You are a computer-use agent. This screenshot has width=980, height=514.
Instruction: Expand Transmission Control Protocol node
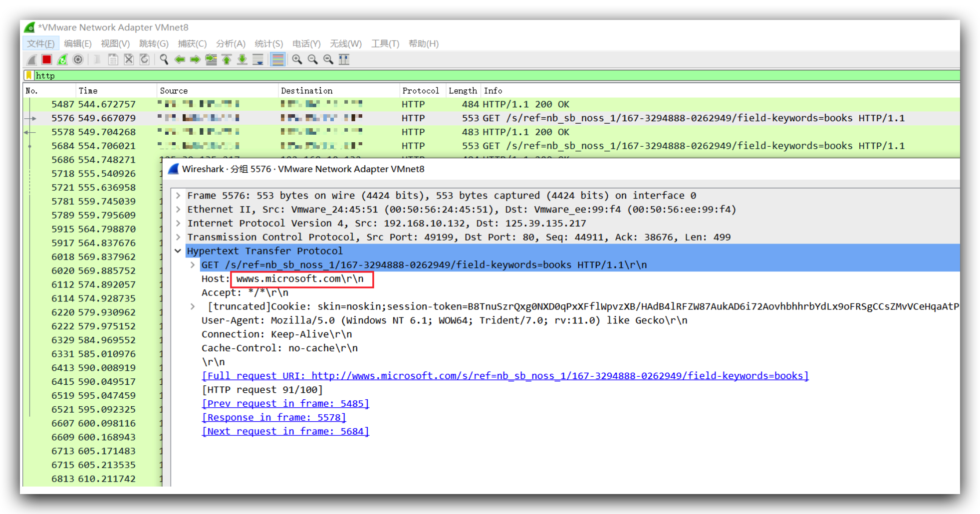[x=178, y=238]
